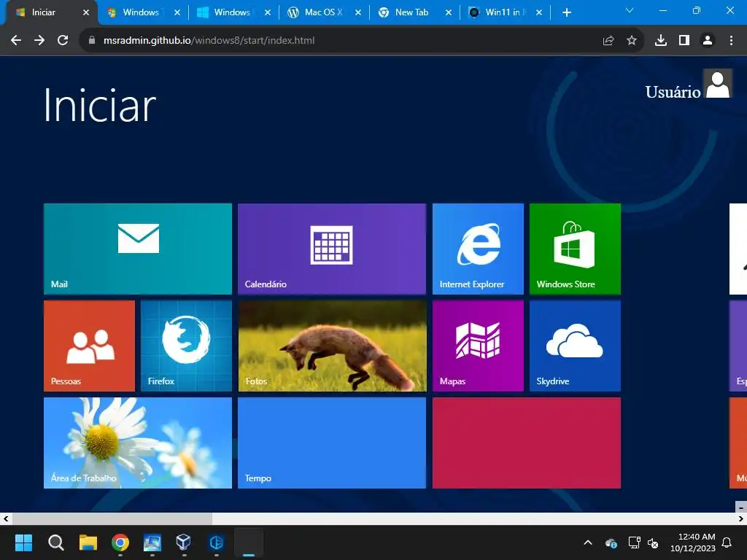
Task: Open the Pessoas tile
Action: pyautogui.click(x=89, y=346)
